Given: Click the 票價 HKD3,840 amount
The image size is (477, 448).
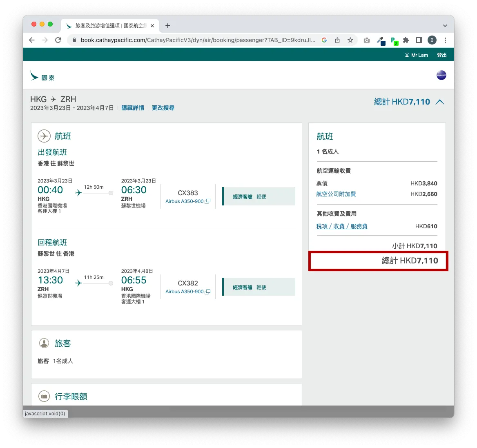Looking at the screenshot, I should tap(424, 183).
